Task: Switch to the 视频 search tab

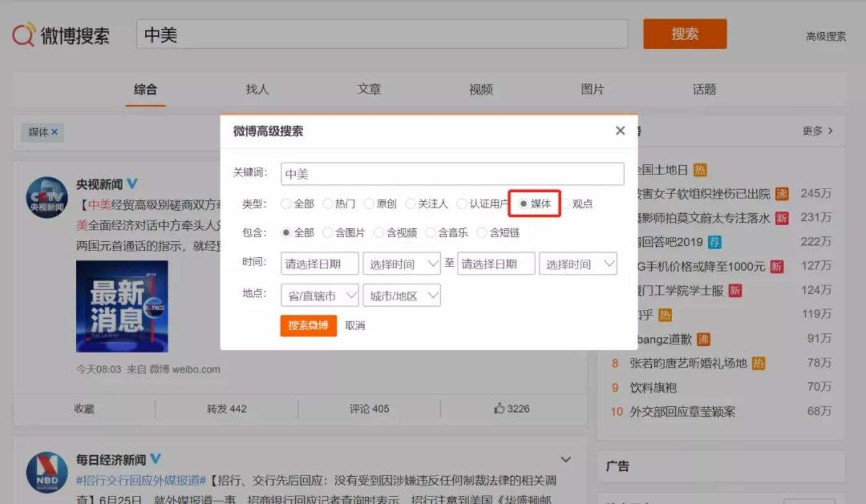Action: tap(480, 90)
